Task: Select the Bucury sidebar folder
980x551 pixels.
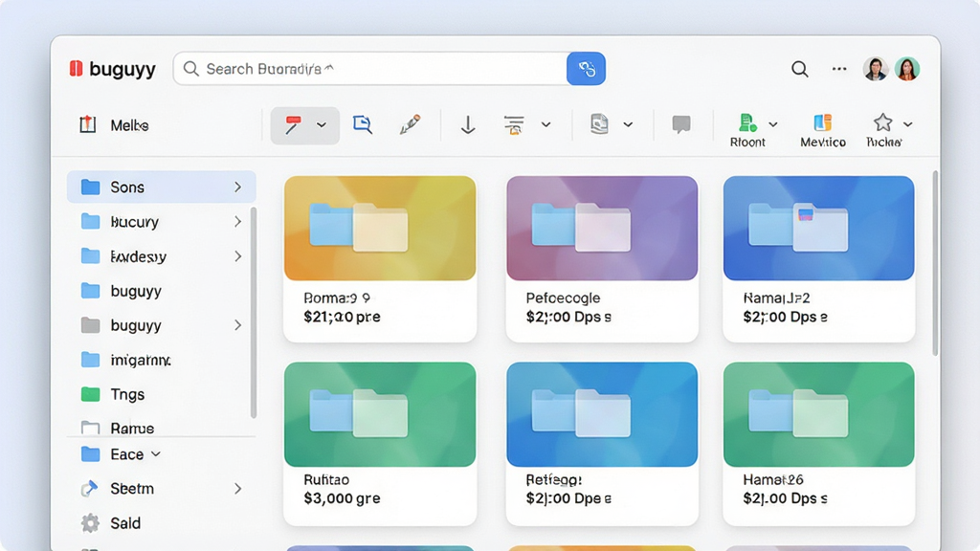Action: pyautogui.click(x=161, y=222)
